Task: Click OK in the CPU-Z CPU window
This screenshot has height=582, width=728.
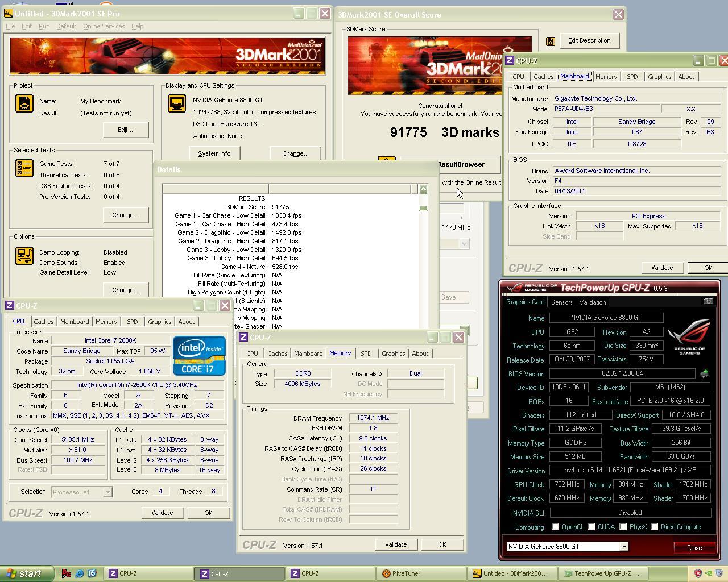Action: click(x=208, y=513)
